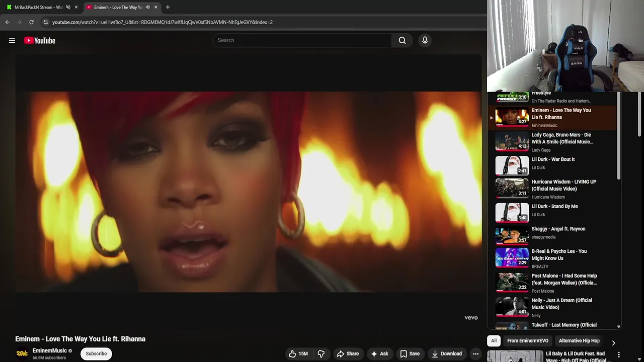The height and width of the screenshot is (362, 644).
Task: Click the address bar URL
Action: point(163,22)
